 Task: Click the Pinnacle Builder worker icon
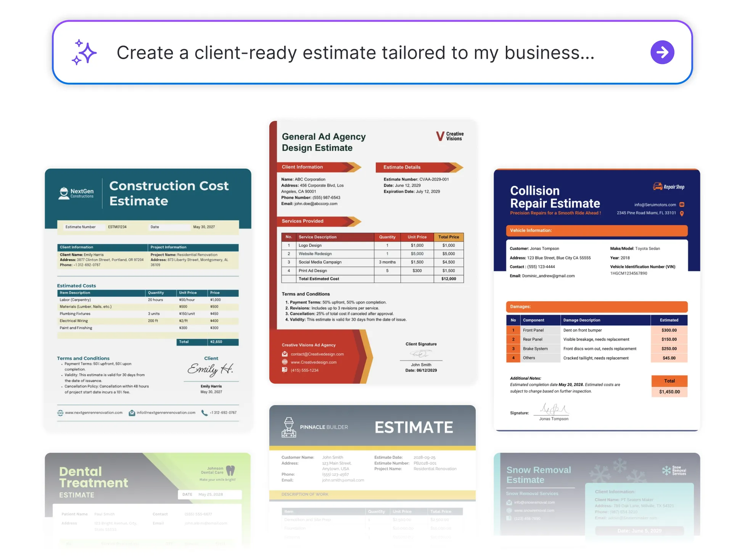pos(289,427)
